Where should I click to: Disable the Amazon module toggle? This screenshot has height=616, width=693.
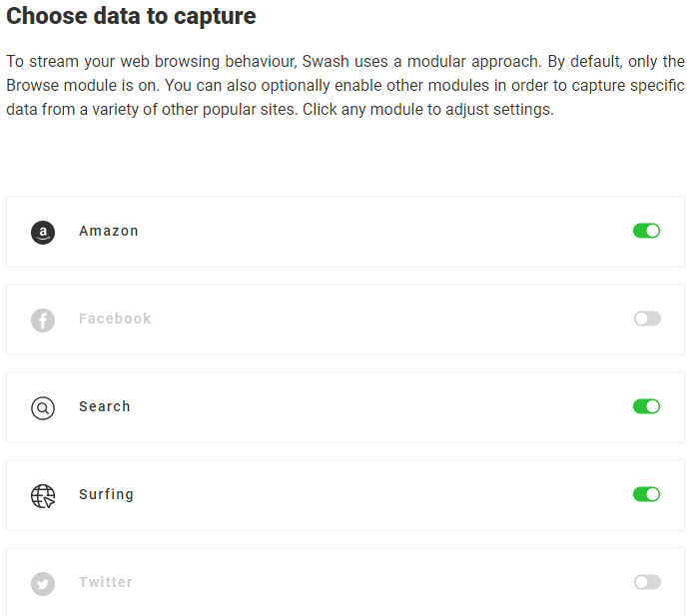(646, 231)
